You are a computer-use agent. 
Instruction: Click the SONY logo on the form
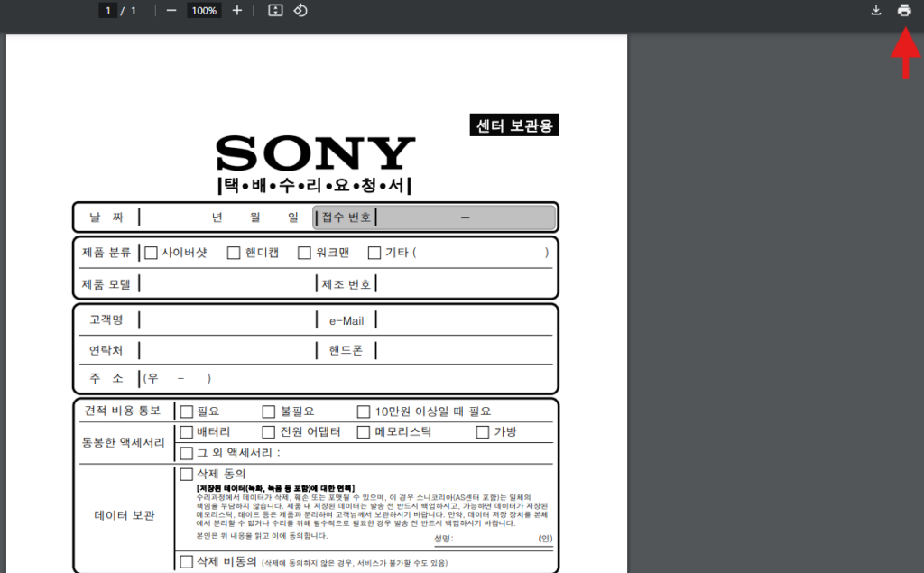coord(315,153)
